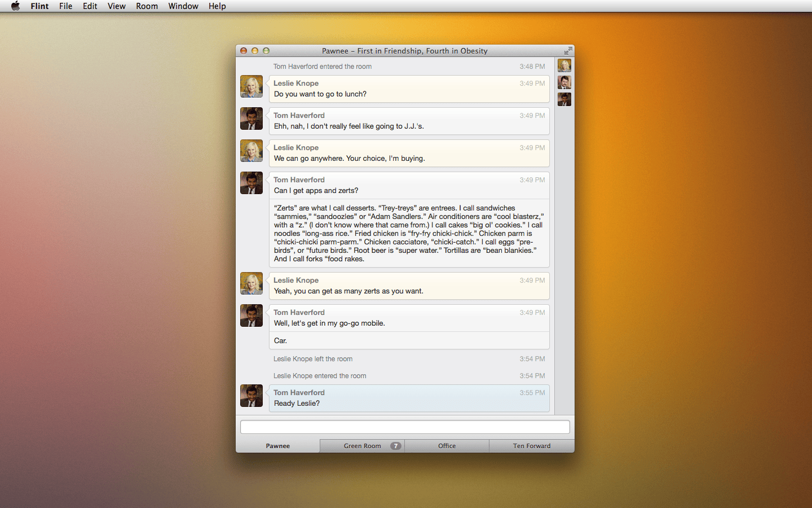Image resolution: width=812 pixels, height=508 pixels.
Task: Click the unread badge showing 7
Action: pos(396,446)
